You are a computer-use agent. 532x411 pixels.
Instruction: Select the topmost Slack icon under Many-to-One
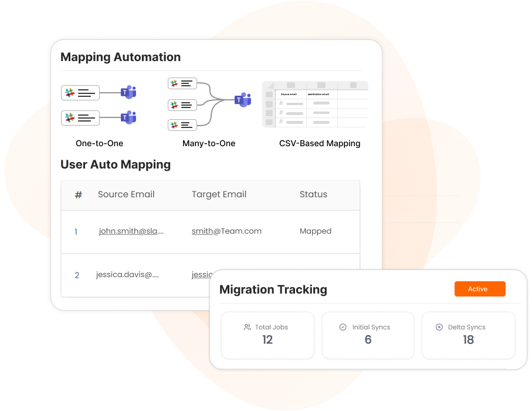(173, 83)
